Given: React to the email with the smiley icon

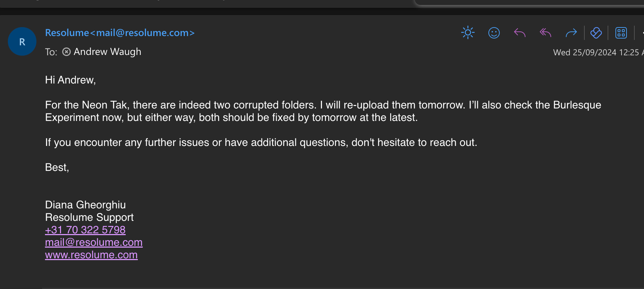Looking at the screenshot, I should [494, 33].
